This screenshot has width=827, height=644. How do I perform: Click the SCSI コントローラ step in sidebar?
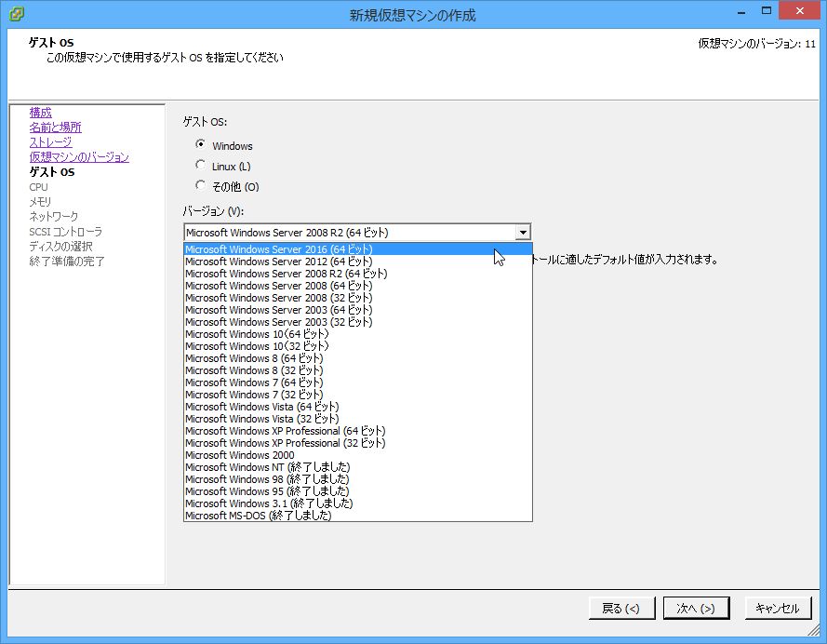(x=66, y=232)
